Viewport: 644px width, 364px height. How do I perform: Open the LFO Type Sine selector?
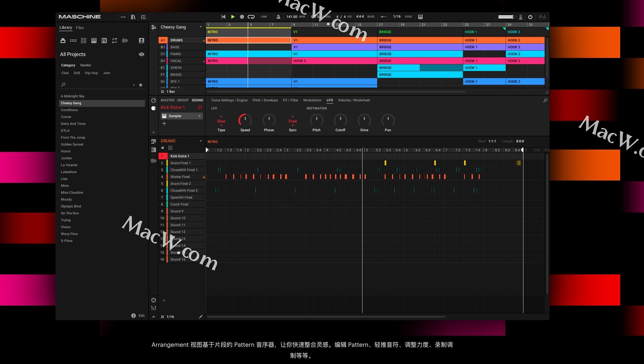tap(221, 121)
